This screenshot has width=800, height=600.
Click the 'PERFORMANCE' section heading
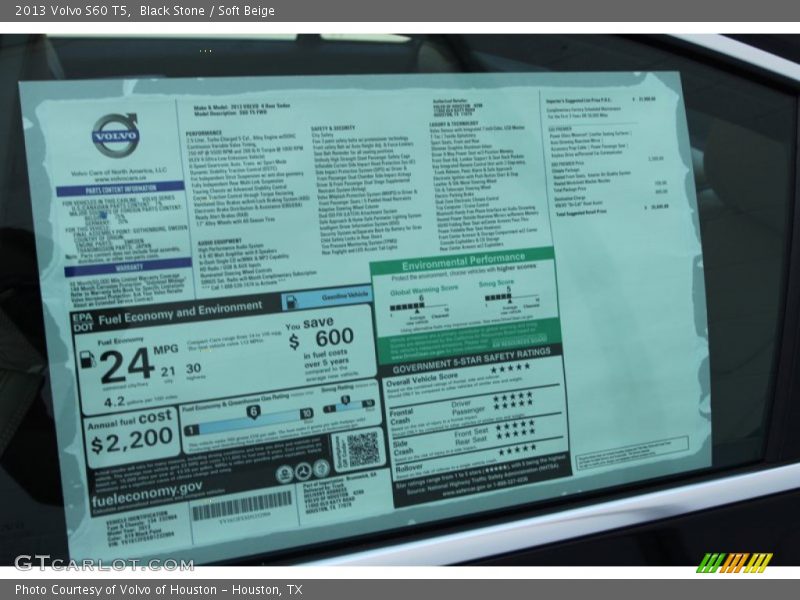click(x=204, y=133)
